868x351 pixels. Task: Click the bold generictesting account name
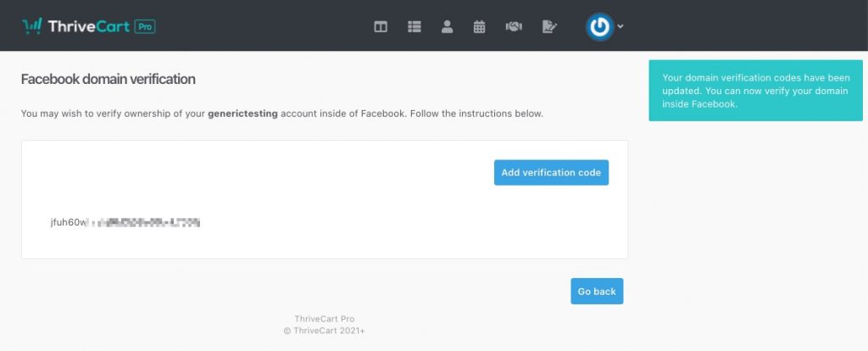[x=242, y=114]
